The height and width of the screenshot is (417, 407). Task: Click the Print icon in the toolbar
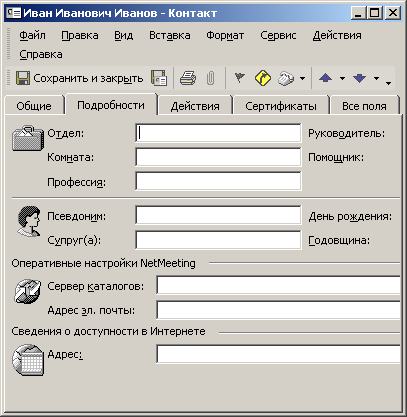click(x=188, y=78)
